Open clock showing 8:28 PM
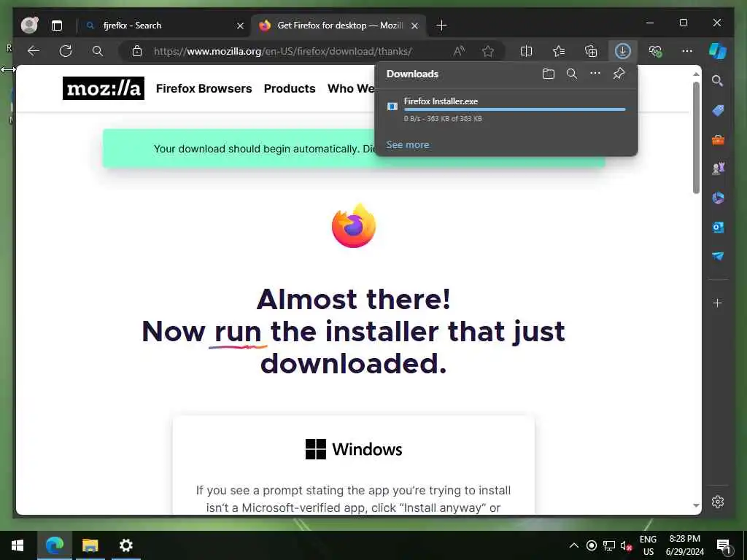Viewport: 747px width, 560px height. pyautogui.click(x=684, y=545)
